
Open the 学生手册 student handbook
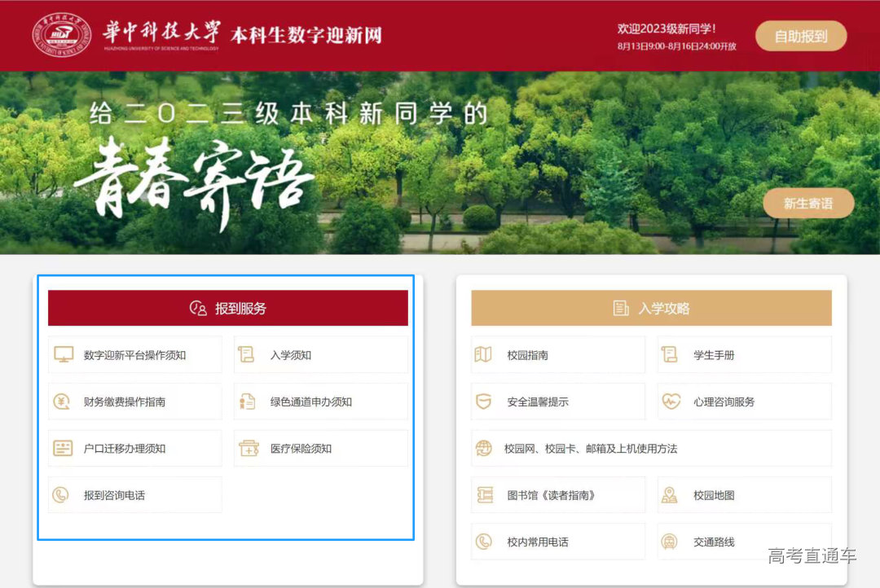click(x=745, y=354)
